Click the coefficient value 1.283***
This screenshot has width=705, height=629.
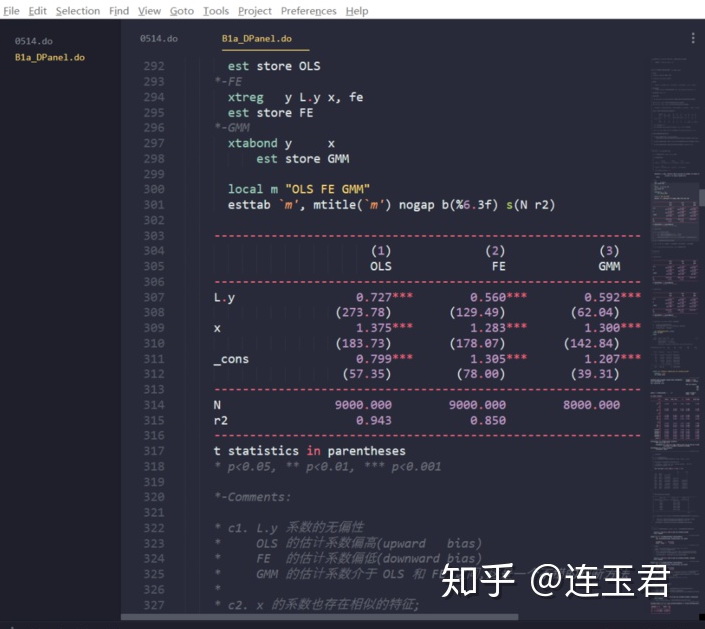[x=498, y=328]
